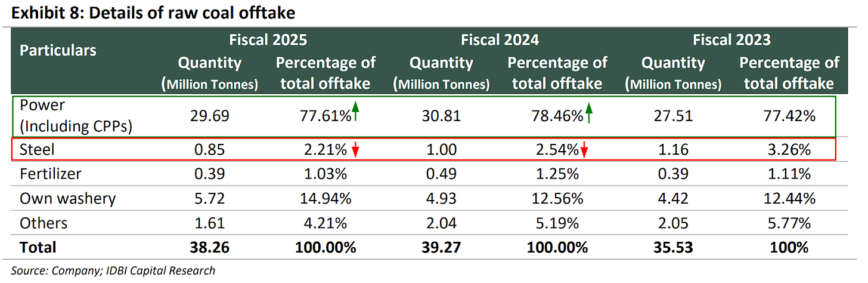Viewport: 868px width, 283px height.
Task: Select Others quantity 2.05
Action: [x=672, y=223]
